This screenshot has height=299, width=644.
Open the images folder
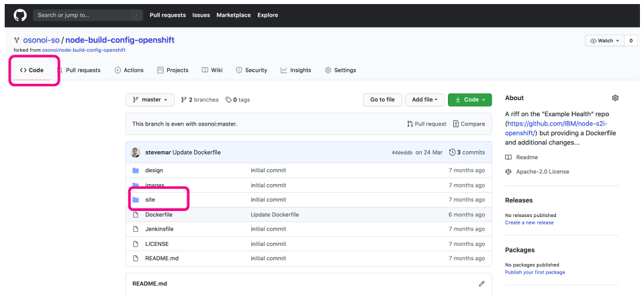[x=155, y=185]
